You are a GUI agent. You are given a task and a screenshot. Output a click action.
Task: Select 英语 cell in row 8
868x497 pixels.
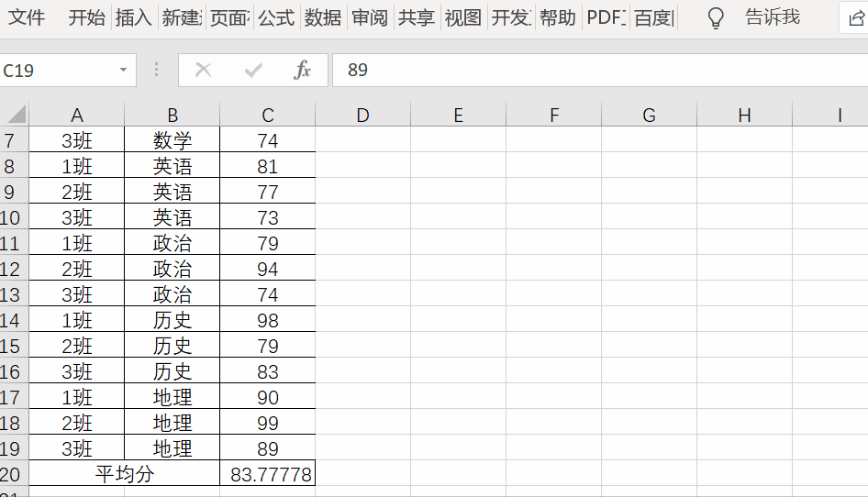coord(172,165)
